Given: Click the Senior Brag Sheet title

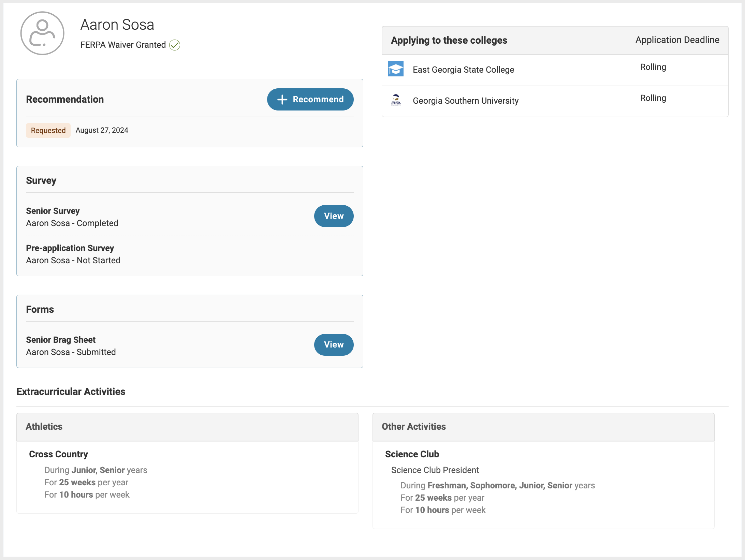Looking at the screenshot, I should pyautogui.click(x=61, y=340).
